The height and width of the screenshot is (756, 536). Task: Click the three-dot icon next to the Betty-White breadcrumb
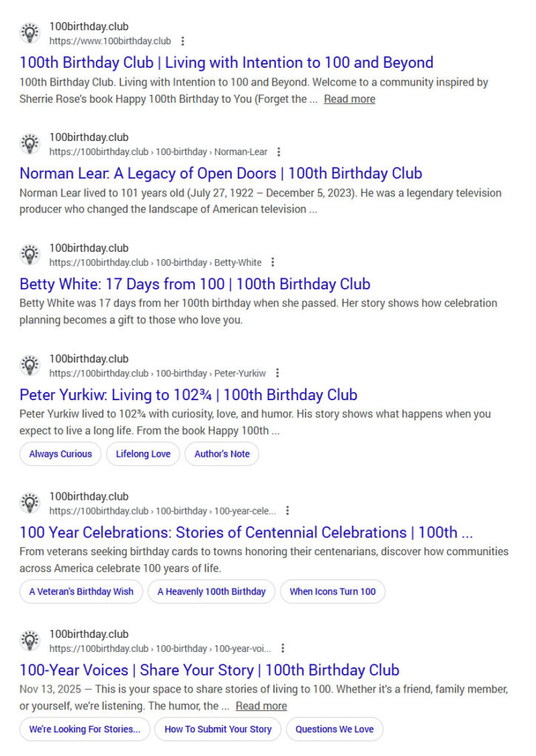(272, 262)
